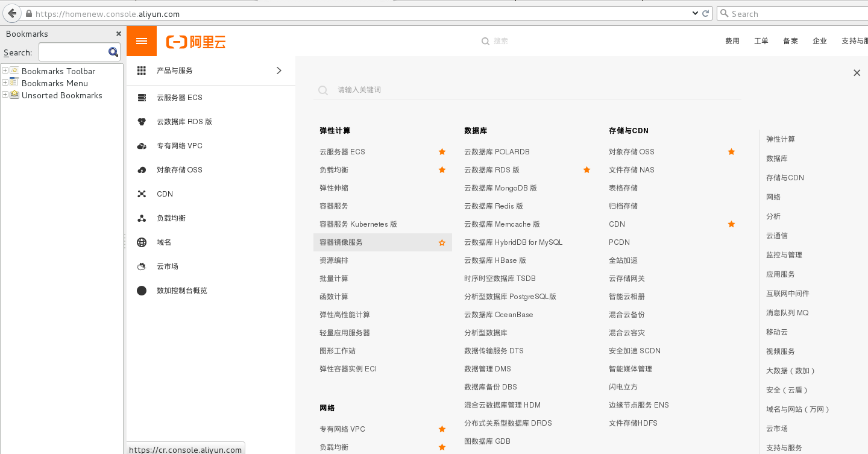This screenshot has width=868, height=454.
Task: Click the reload page icon in address bar
Action: (x=705, y=13)
